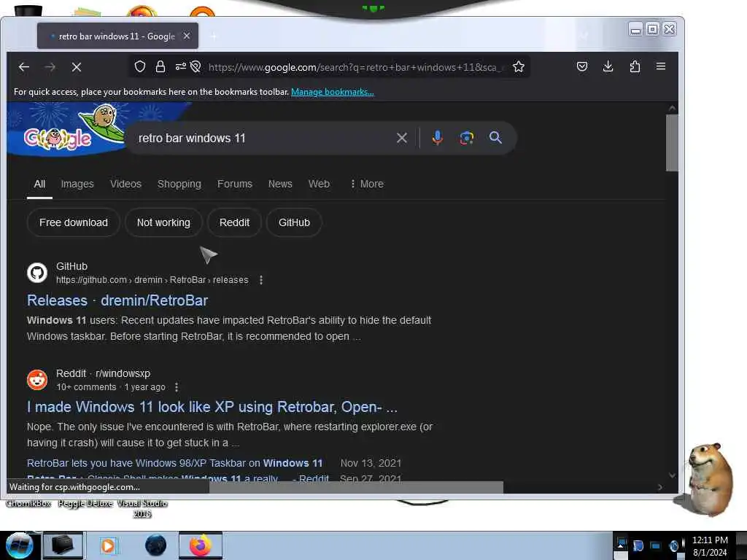This screenshot has height=560, width=747.
Task: Go back to the previous page
Action: pyautogui.click(x=24, y=67)
